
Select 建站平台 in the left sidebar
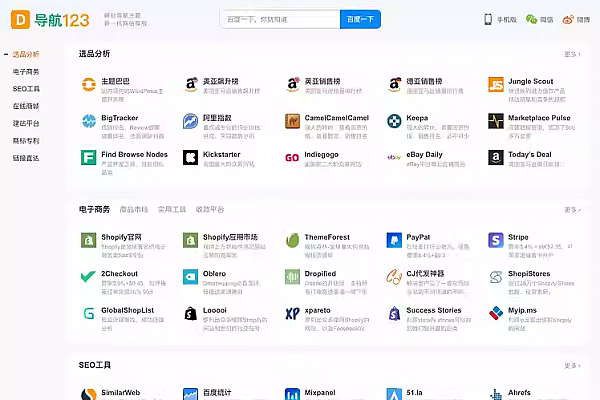coord(26,123)
